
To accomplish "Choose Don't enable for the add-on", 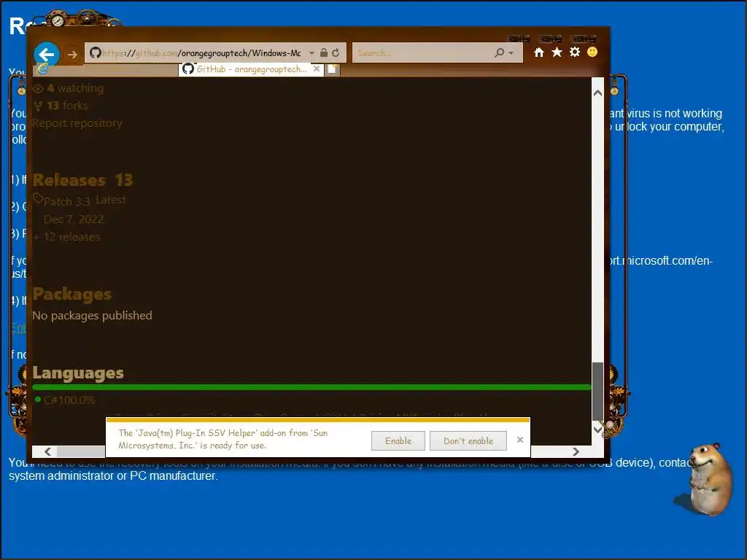I will tap(468, 441).
